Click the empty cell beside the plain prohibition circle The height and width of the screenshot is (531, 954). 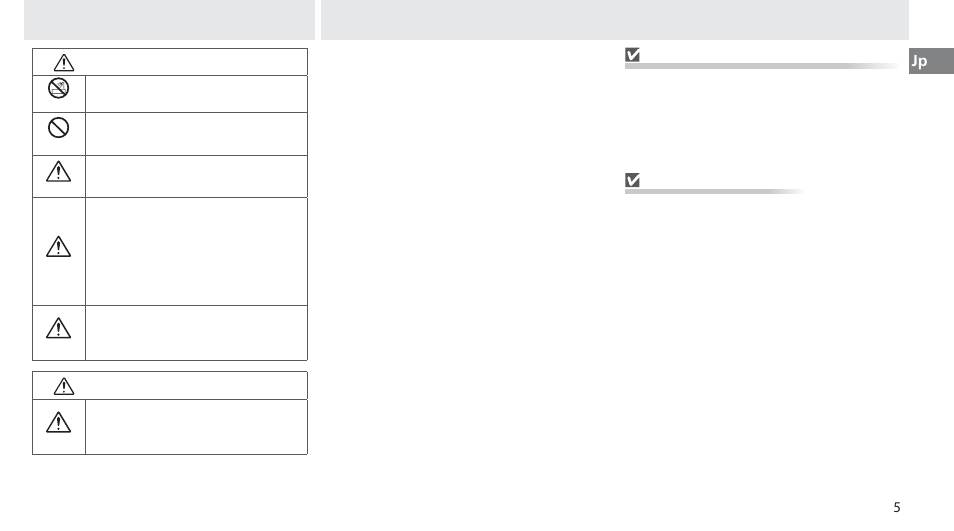point(197,134)
